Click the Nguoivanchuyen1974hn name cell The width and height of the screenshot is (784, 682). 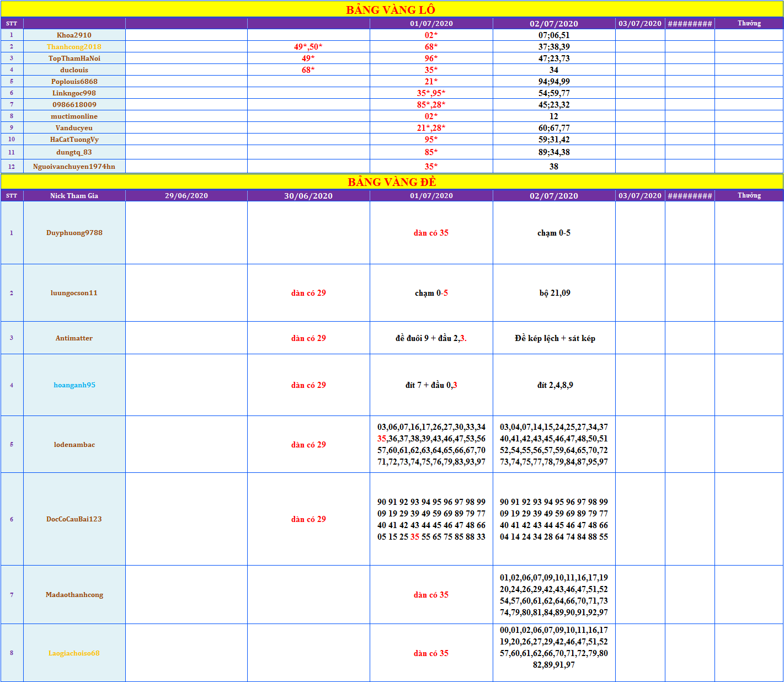[x=74, y=166]
